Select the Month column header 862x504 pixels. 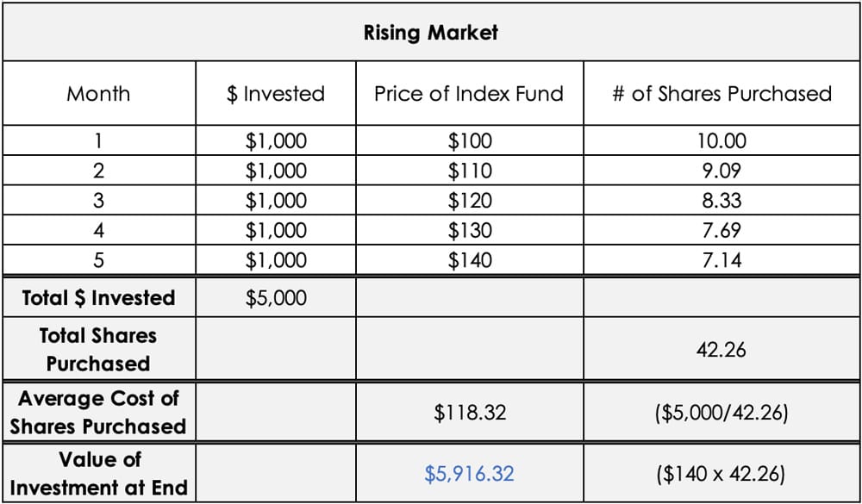pyautogui.click(x=98, y=94)
